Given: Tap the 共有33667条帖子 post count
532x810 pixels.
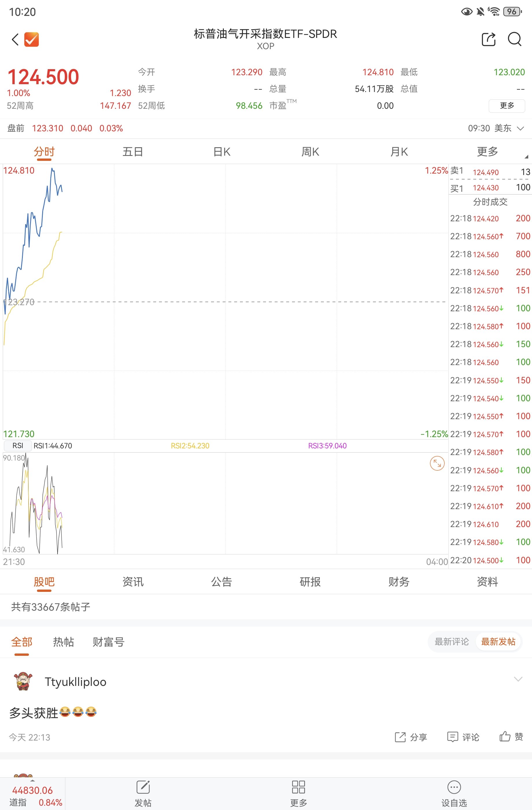Looking at the screenshot, I should coord(51,607).
